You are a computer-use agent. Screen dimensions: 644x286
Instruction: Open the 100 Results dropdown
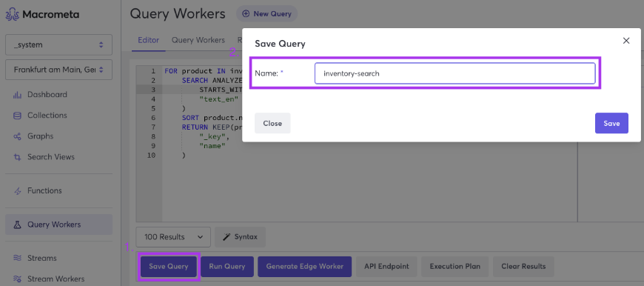[173, 237]
